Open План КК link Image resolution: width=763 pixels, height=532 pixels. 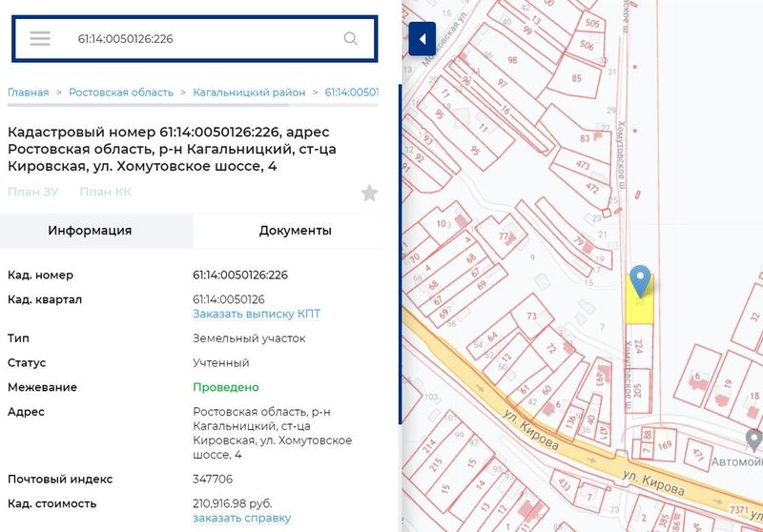106,192
